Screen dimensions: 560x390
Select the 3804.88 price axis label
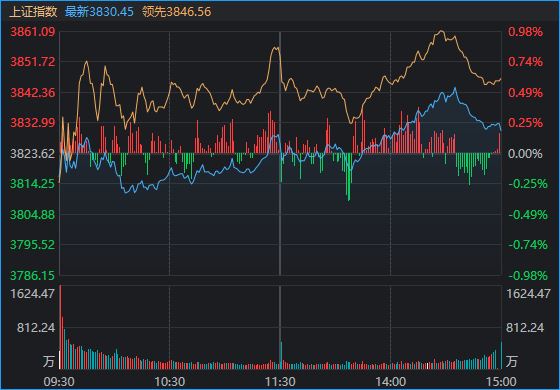coord(33,215)
